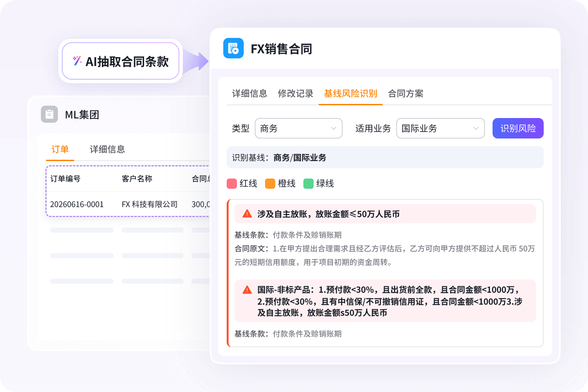The image size is (588, 392).
Task: Open the 适用业务 dropdown showing 国际业务
Action: [441, 128]
